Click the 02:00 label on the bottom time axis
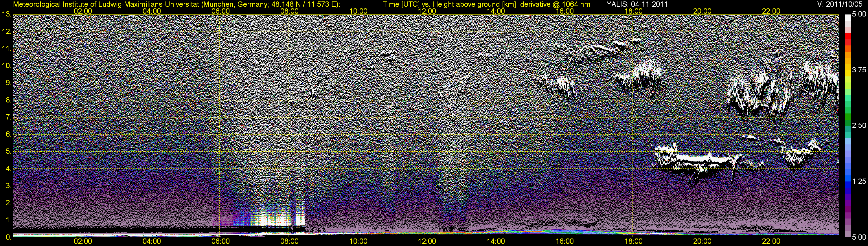This screenshot has height=246, width=868. pos(83,241)
